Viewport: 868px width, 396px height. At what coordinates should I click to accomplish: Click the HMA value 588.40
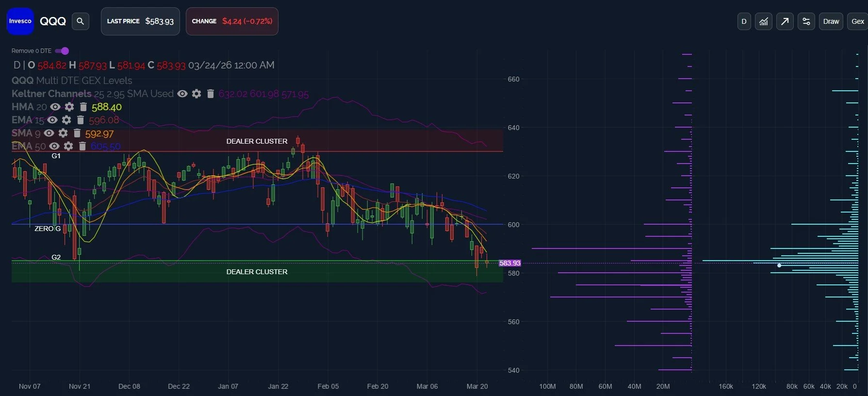107,107
